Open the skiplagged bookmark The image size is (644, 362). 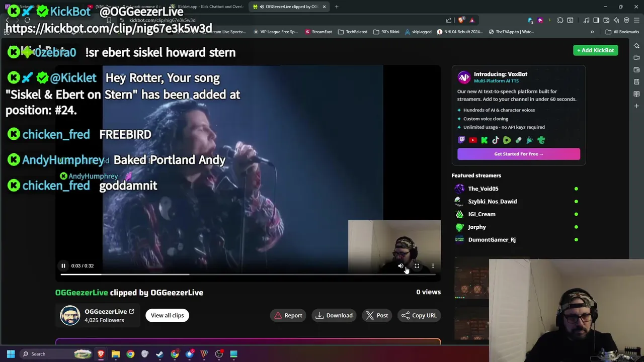tap(417, 32)
